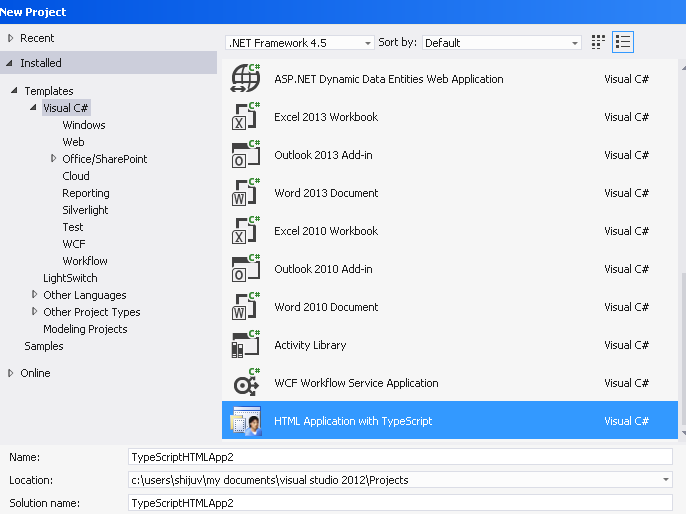
Task: Click the Outlook 2010 Add-in template icon
Action: [x=245, y=269]
